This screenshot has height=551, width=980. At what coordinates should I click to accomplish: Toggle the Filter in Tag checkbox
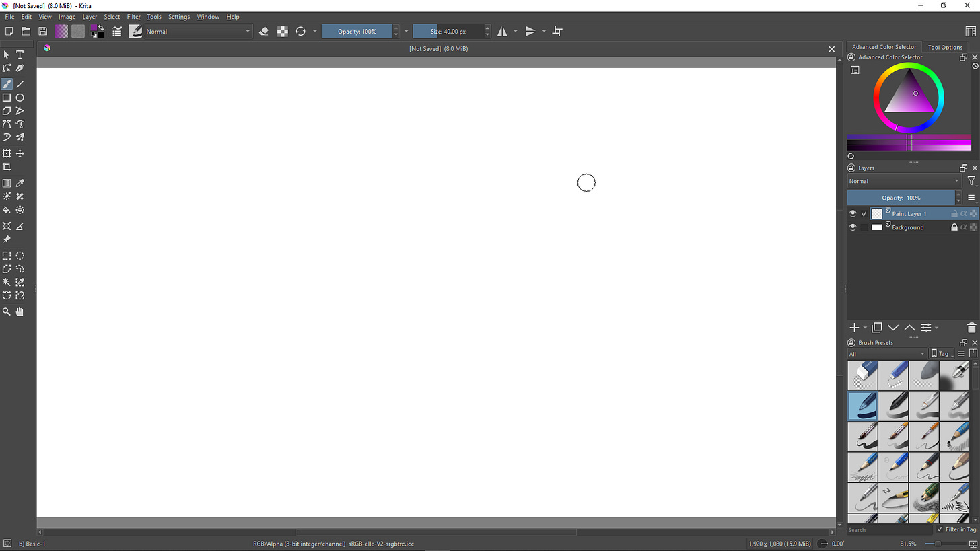[940, 529]
